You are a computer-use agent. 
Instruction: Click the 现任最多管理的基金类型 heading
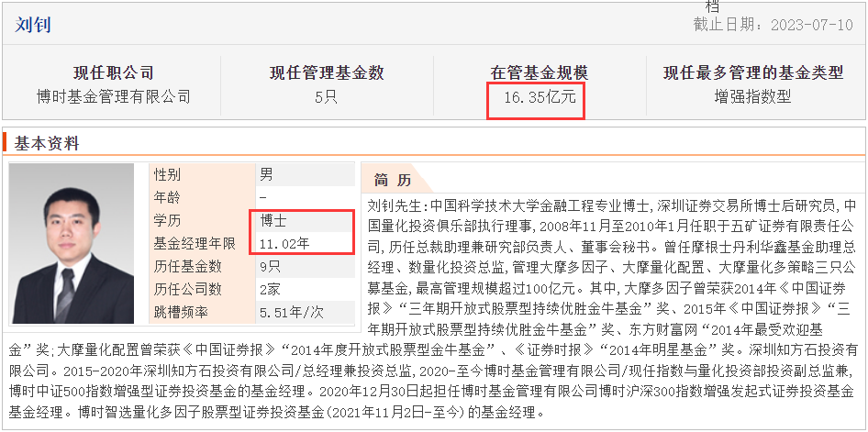[x=753, y=72]
